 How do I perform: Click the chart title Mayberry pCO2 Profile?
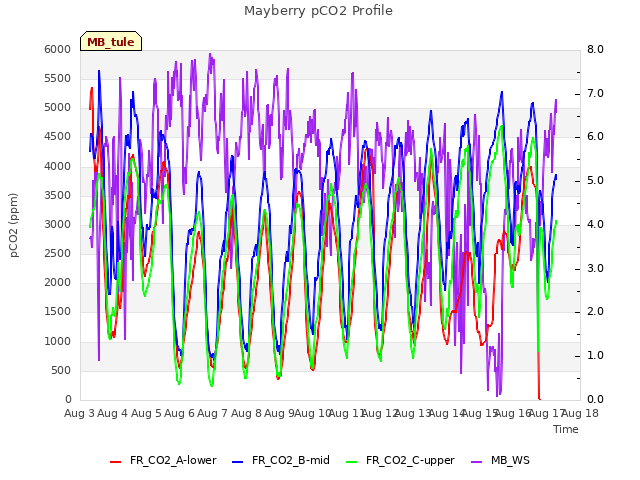pyautogui.click(x=318, y=11)
